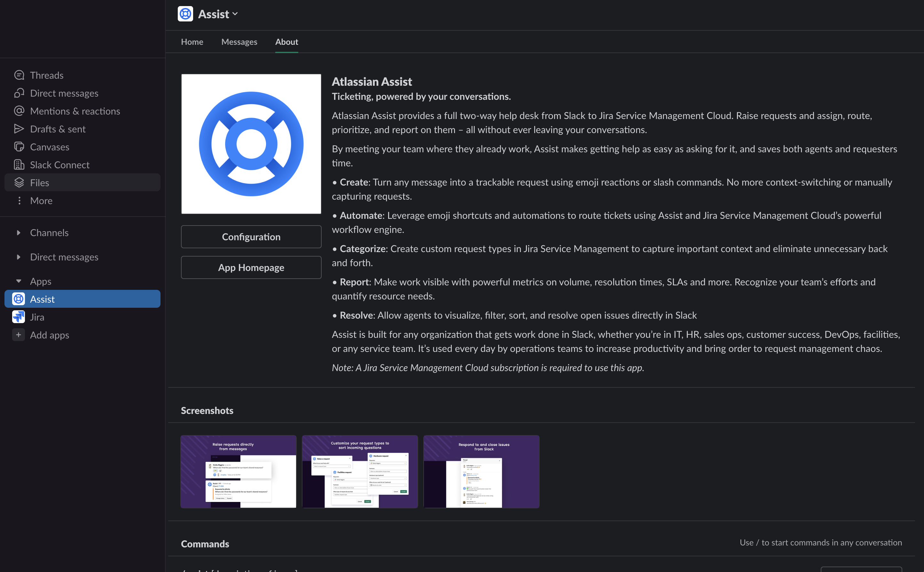This screenshot has height=572, width=924.
Task: Click the Direct messages sidebar icon
Action: click(x=19, y=93)
